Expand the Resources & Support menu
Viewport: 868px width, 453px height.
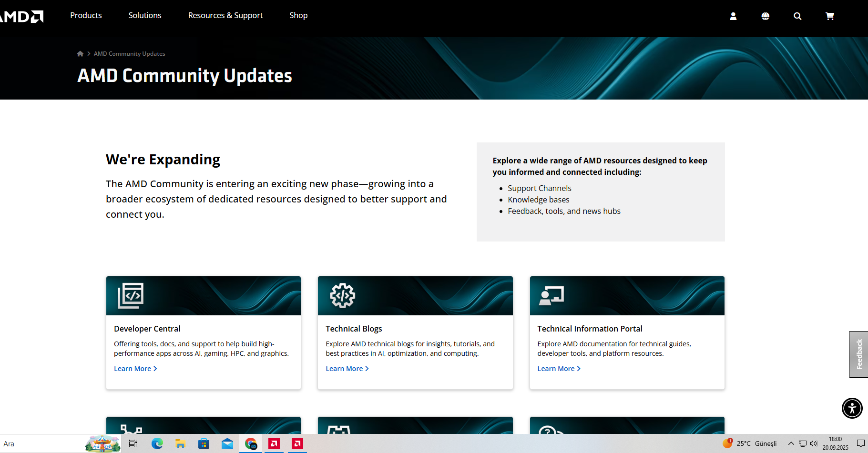(225, 15)
